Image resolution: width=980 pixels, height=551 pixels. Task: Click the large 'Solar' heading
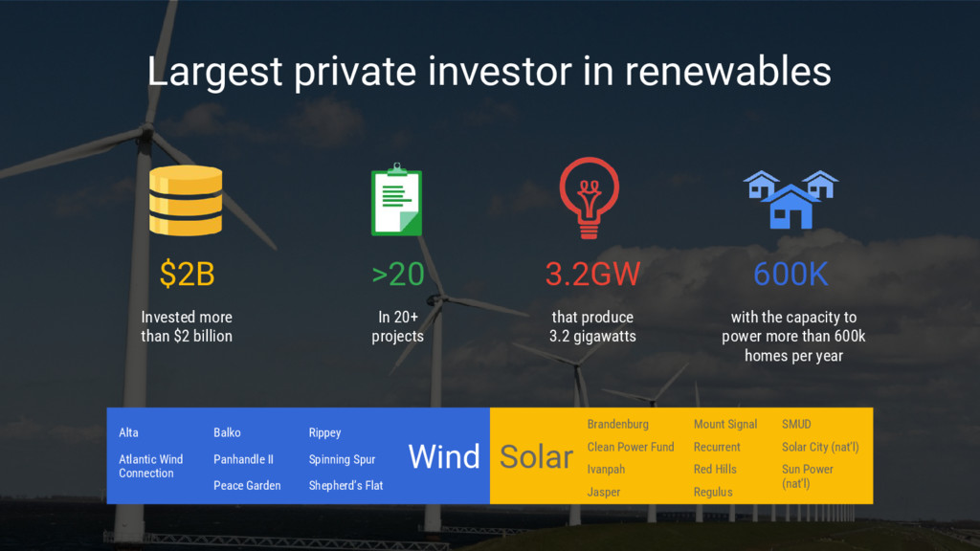(x=536, y=456)
